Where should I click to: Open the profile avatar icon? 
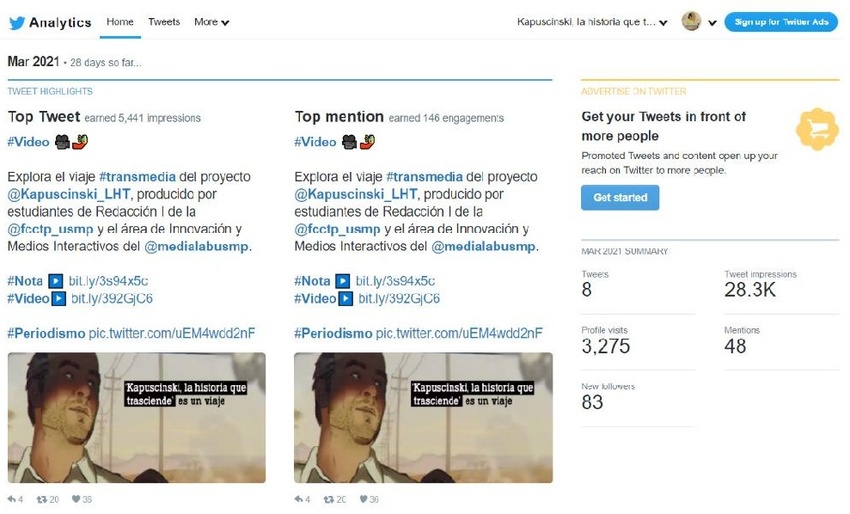click(691, 22)
